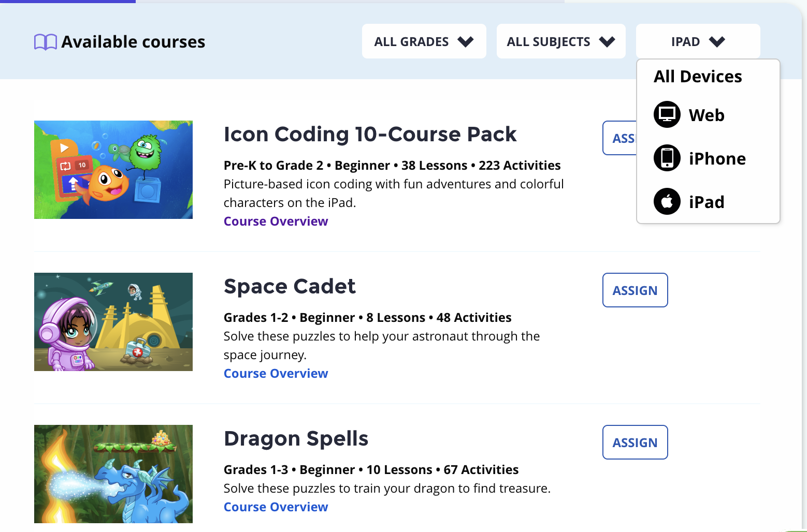
Task: Assign the Space Cadet course
Action: [x=635, y=290]
